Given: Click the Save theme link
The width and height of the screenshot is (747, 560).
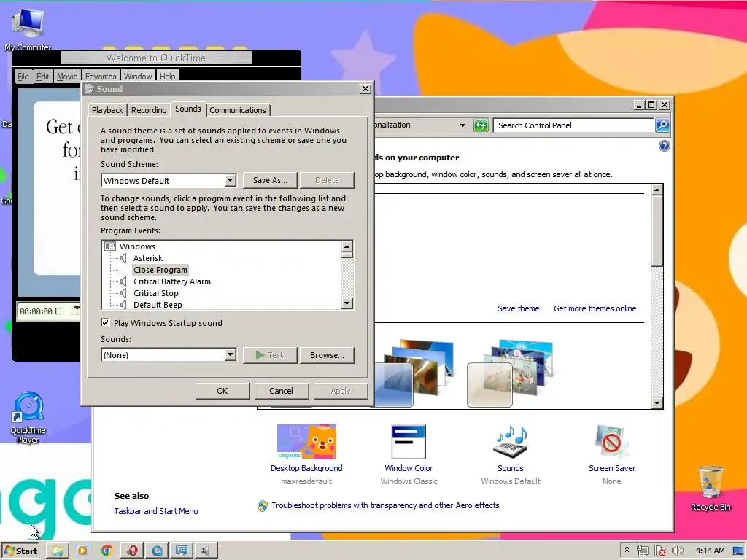Looking at the screenshot, I should (x=519, y=308).
